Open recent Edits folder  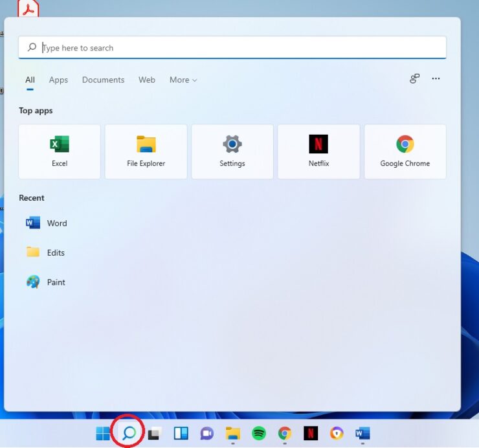pyautogui.click(x=45, y=252)
